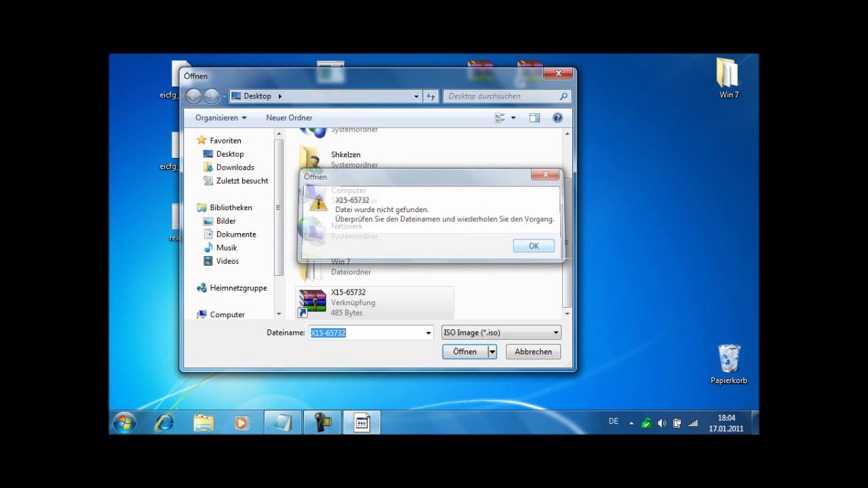868x488 pixels.
Task: Toggle the preview pane icon
Action: pos(534,118)
